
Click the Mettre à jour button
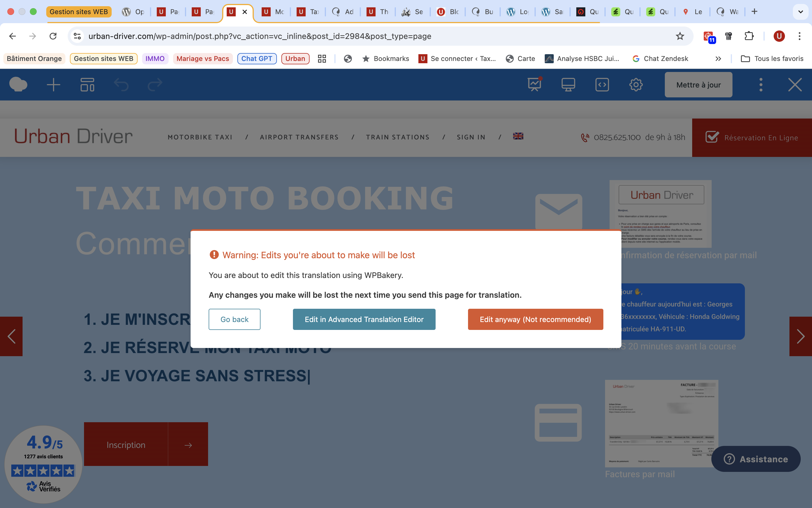698,85
